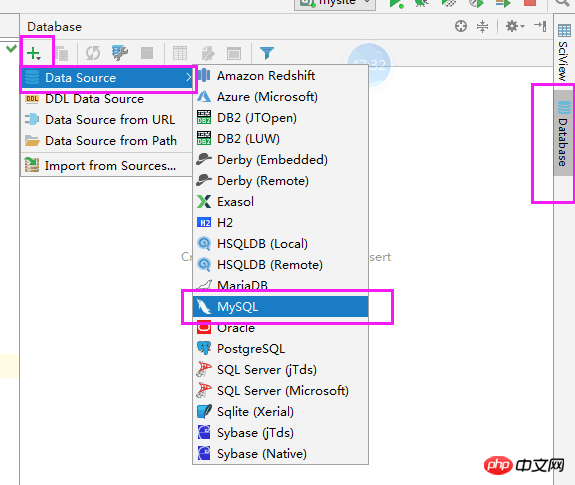Select Exasol data source
This screenshot has width=575, height=485.
(281, 202)
